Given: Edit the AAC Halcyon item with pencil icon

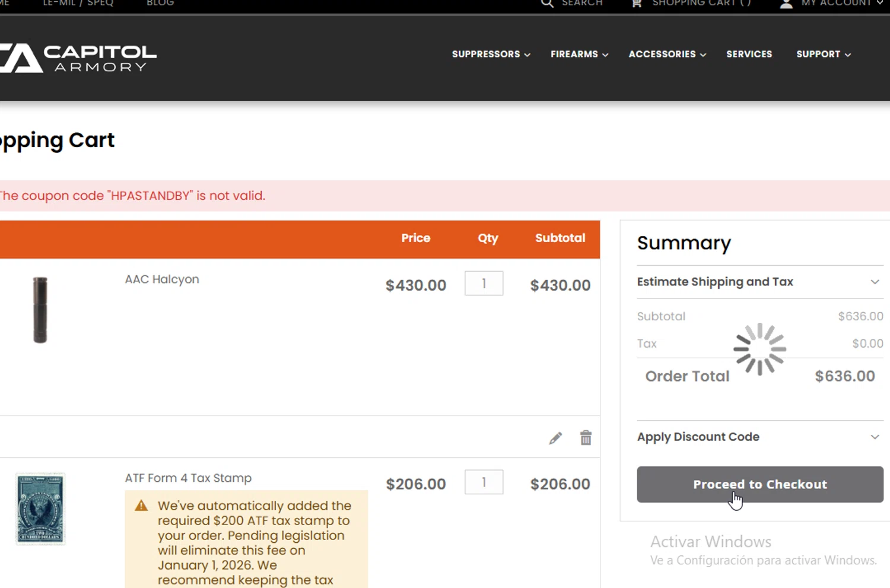Looking at the screenshot, I should tap(555, 438).
